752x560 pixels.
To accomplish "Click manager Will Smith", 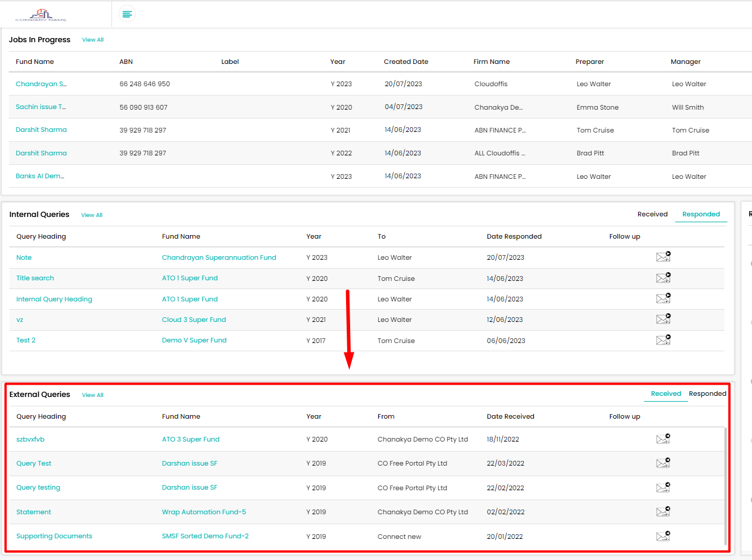I will click(x=687, y=107).
